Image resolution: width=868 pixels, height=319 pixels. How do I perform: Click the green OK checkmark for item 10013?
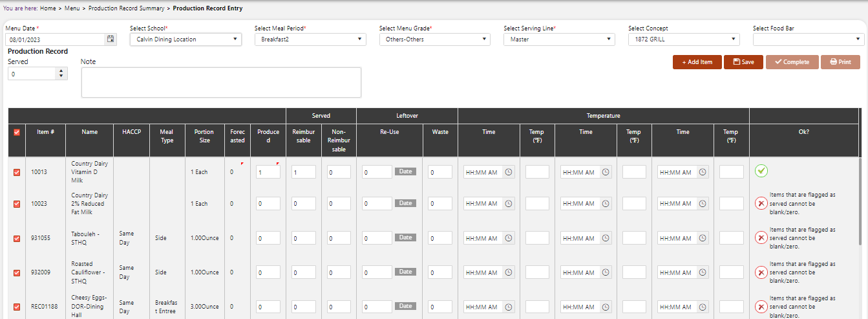click(x=761, y=171)
